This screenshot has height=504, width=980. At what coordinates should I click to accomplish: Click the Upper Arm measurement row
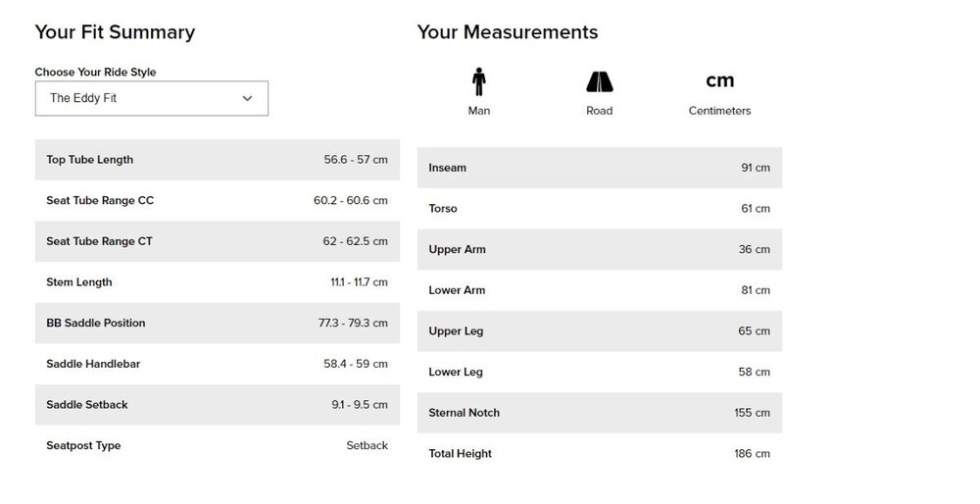pyautogui.click(x=599, y=250)
